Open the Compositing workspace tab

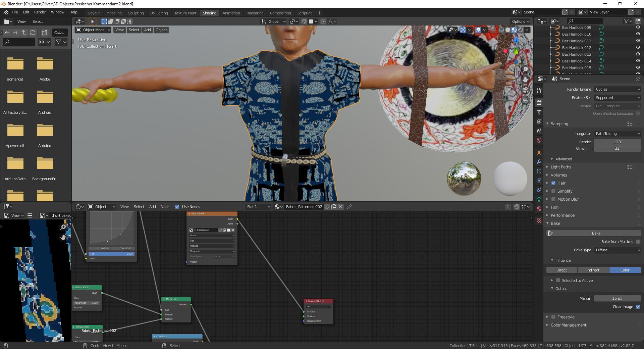pyautogui.click(x=280, y=13)
